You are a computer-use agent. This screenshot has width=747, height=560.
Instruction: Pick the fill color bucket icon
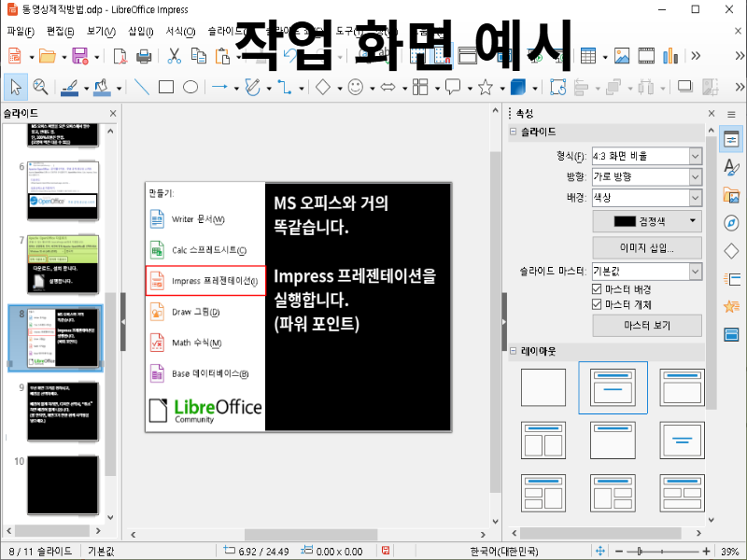pos(102,87)
